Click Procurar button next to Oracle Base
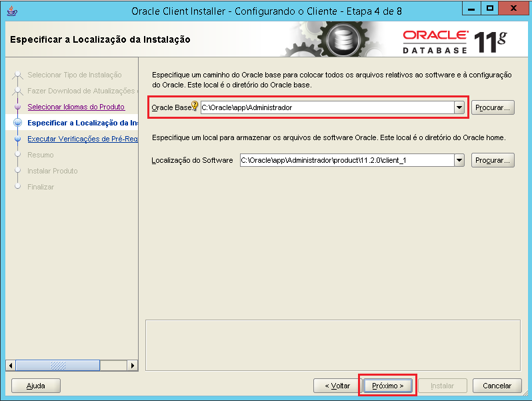Image resolution: width=532 pixels, height=401 pixels. click(x=493, y=107)
